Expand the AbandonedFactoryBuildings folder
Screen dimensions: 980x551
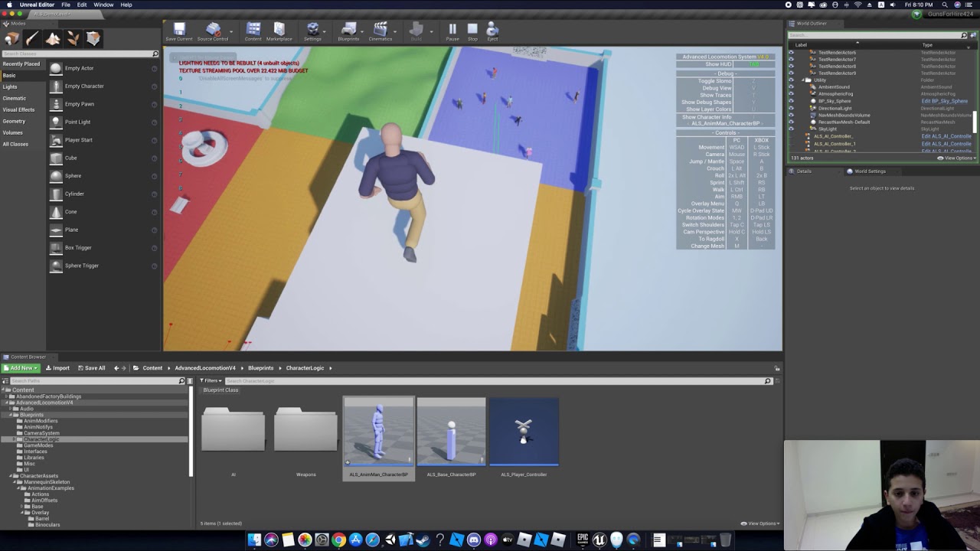pyautogui.click(x=6, y=396)
